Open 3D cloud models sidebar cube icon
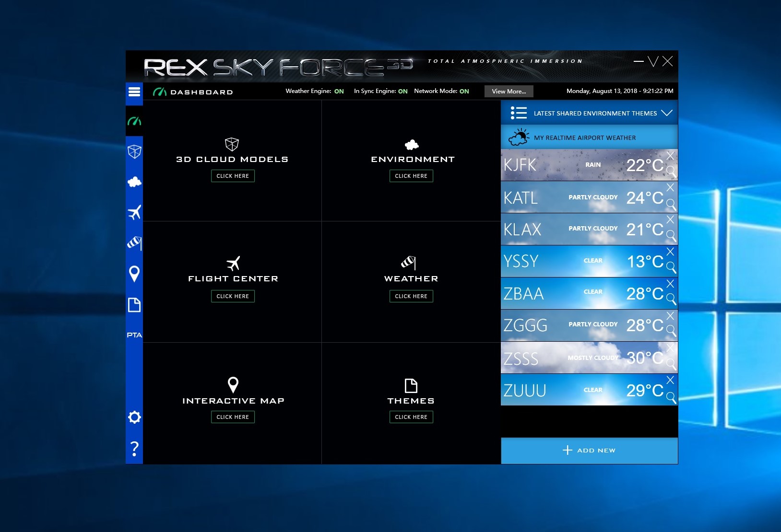 [x=134, y=152]
